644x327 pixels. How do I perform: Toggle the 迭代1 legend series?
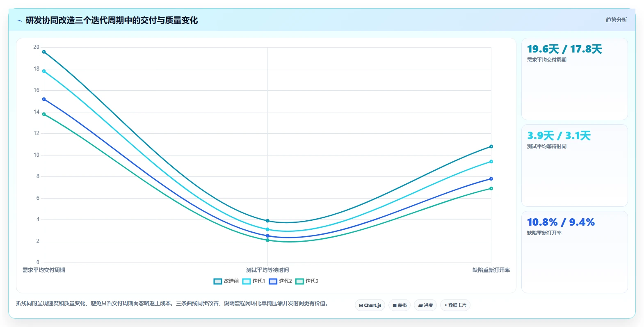tap(254, 281)
